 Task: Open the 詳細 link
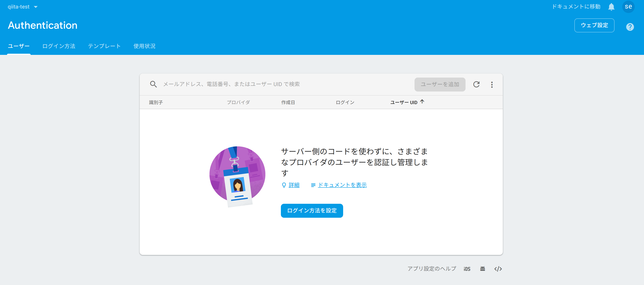coord(294,185)
